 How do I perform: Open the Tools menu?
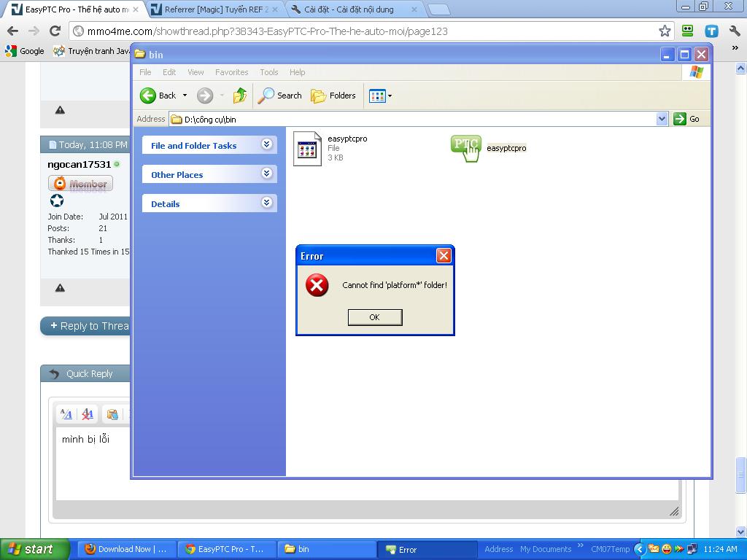pos(268,72)
